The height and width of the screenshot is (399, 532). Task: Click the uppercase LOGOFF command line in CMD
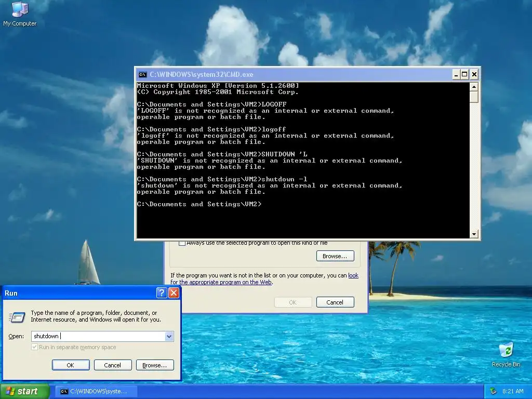pyautogui.click(x=212, y=104)
